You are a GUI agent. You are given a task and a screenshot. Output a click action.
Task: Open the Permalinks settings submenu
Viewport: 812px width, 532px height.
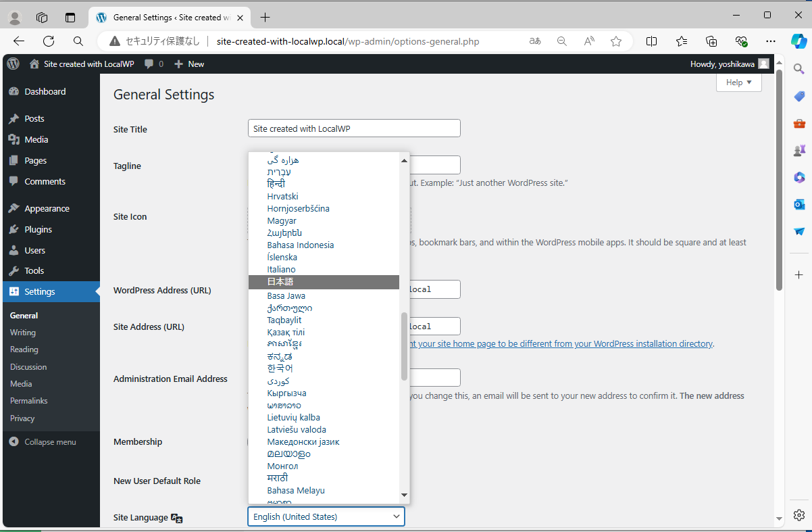point(28,401)
